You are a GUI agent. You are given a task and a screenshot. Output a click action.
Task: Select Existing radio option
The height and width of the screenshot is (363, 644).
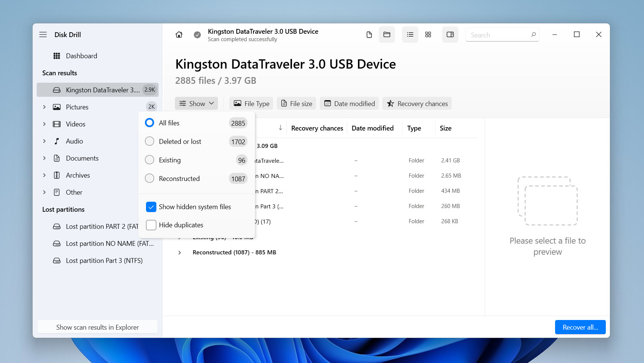click(x=149, y=160)
